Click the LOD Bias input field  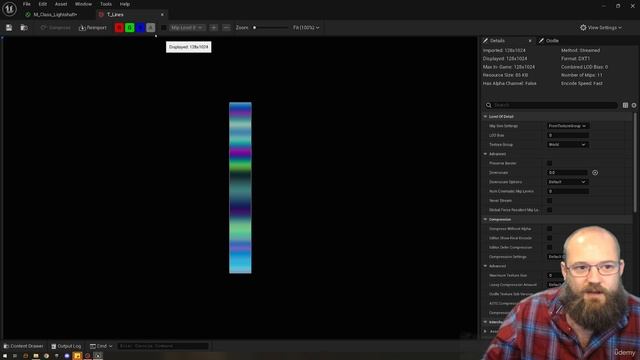pos(568,135)
